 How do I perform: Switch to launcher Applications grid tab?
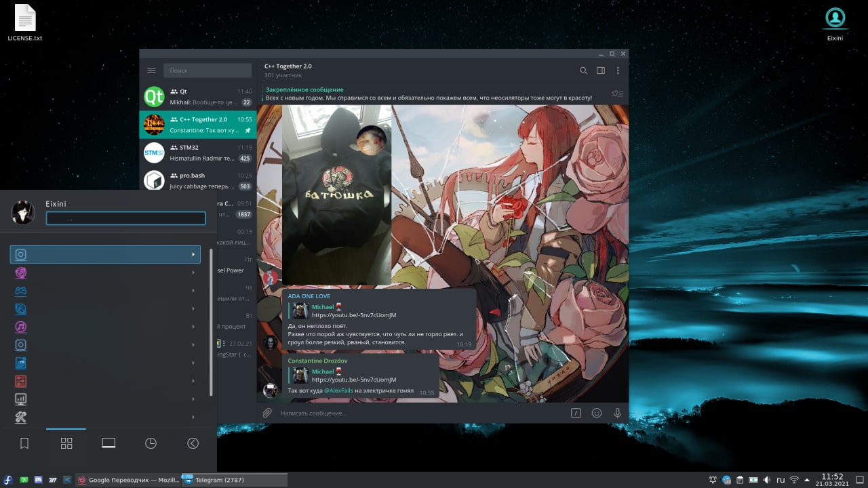click(66, 443)
